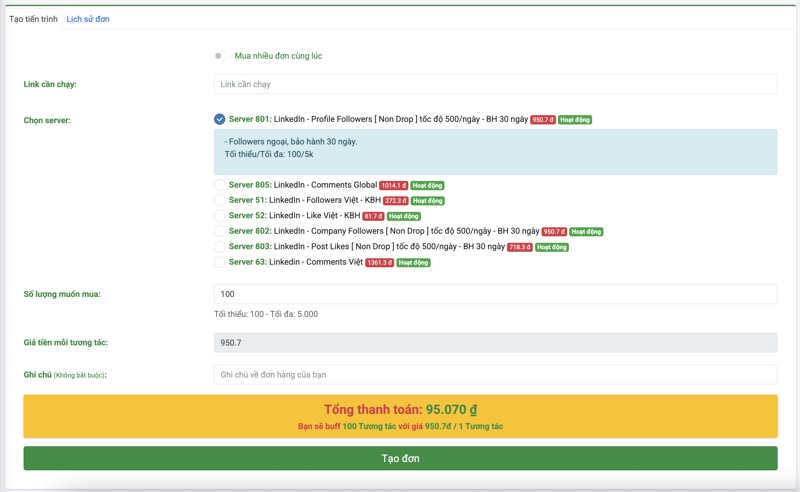Click the Link cần chạy input field
Screen dimensions: 800x492
click(x=495, y=84)
